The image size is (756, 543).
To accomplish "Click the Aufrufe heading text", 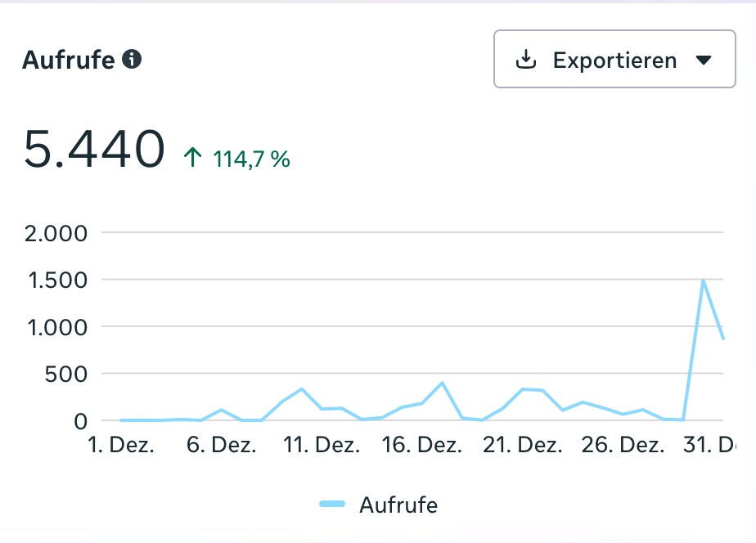I will (68, 60).
